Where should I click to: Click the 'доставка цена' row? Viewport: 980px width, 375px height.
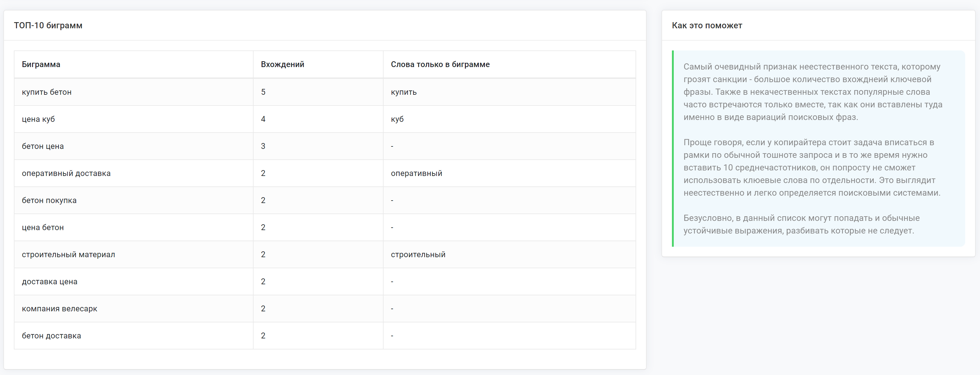50,281
